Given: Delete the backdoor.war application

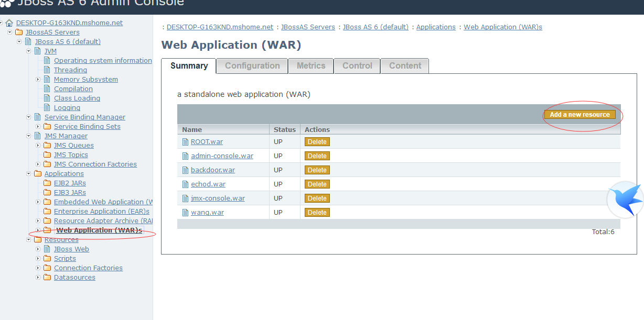Looking at the screenshot, I should pos(317,170).
